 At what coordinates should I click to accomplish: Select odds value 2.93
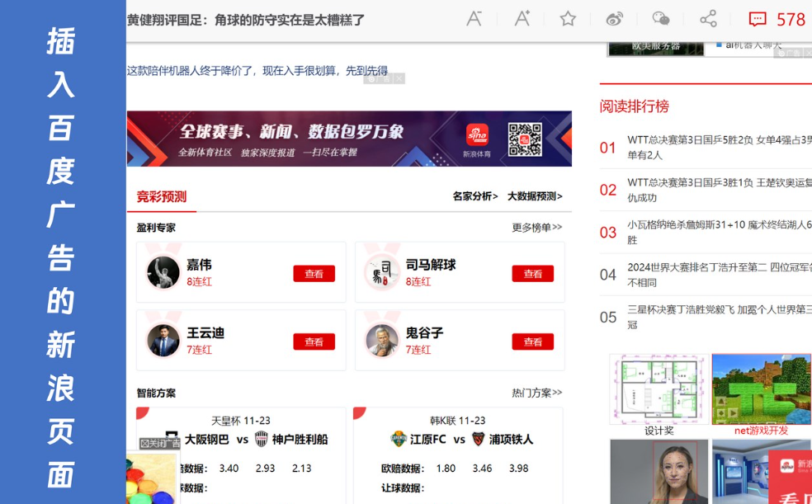pyautogui.click(x=265, y=469)
